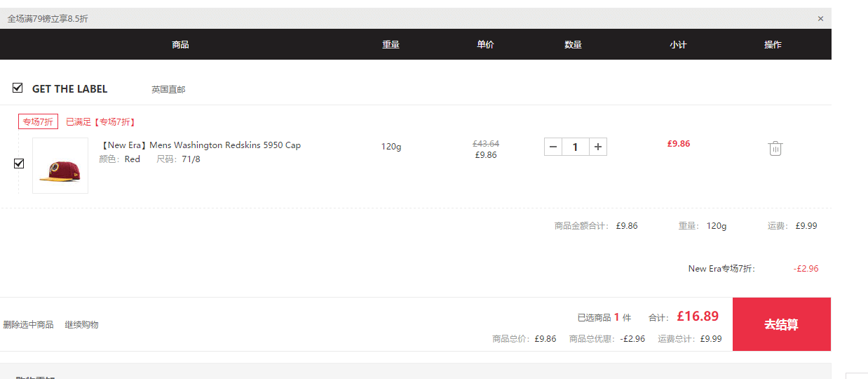Click the 尺码: 71/8 size attribute
Viewport: 868px width, 379px height.
tap(178, 159)
